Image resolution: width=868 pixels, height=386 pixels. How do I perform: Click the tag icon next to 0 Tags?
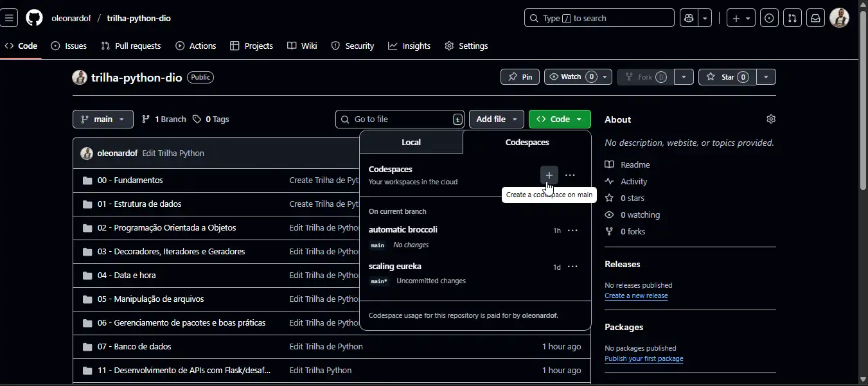[197, 119]
